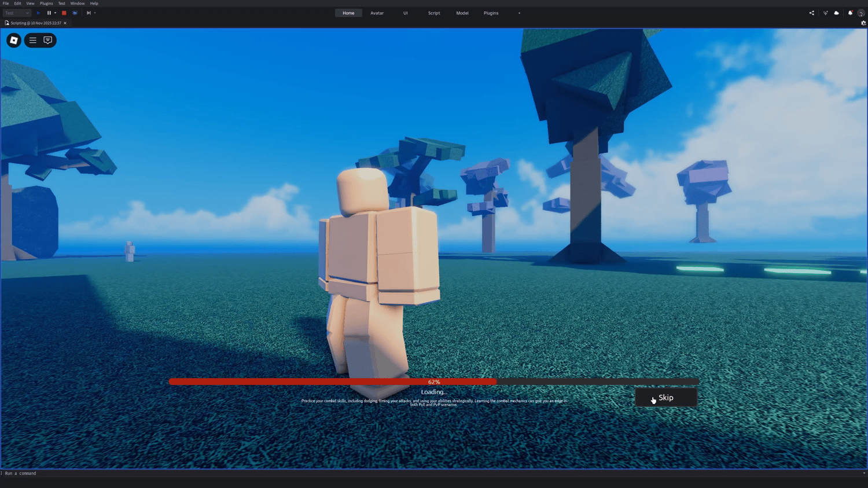
Task: Select the Scripting @ 10 Nov 2025 tab
Action: point(35,23)
